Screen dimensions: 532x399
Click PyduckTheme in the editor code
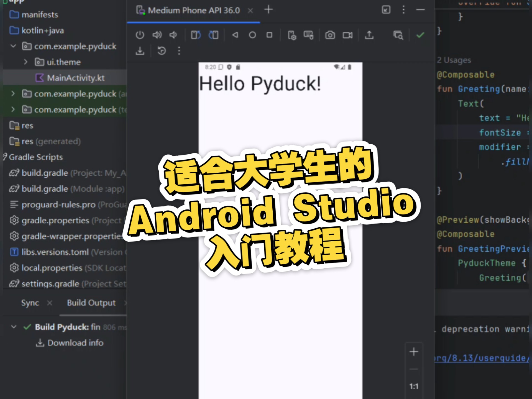(x=487, y=263)
